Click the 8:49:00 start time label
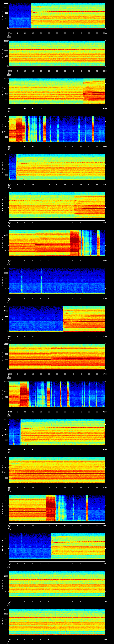This screenshot has width=114, height=644. 9,487
